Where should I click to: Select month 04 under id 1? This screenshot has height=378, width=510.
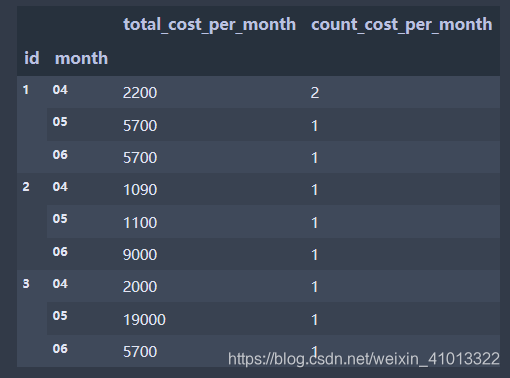point(60,90)
